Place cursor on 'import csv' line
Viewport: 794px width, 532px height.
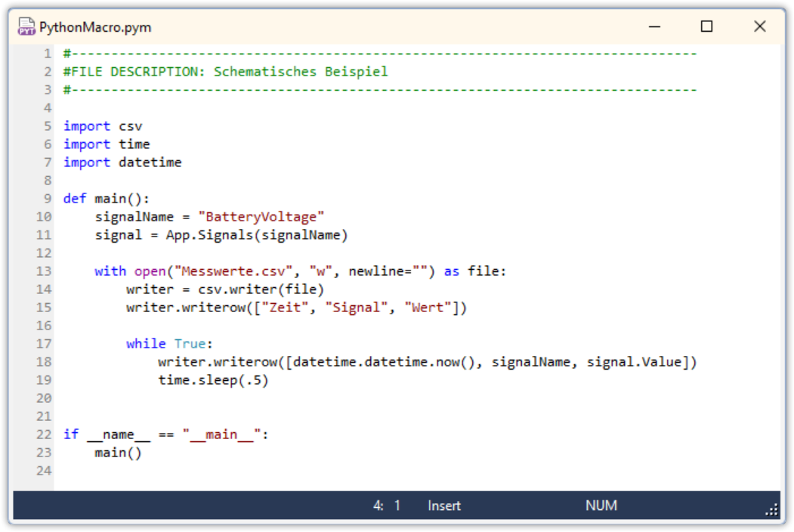(x=103, y=126)
